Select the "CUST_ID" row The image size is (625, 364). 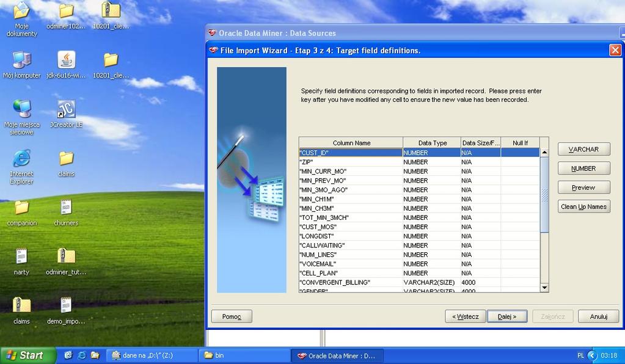tap(420, 153)
